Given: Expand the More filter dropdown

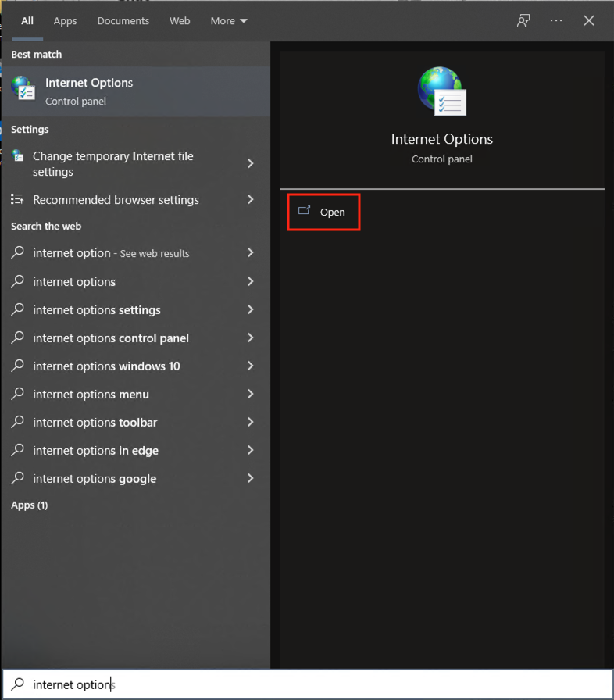Looking at the screenshot, I should click(x=228, y=21).
